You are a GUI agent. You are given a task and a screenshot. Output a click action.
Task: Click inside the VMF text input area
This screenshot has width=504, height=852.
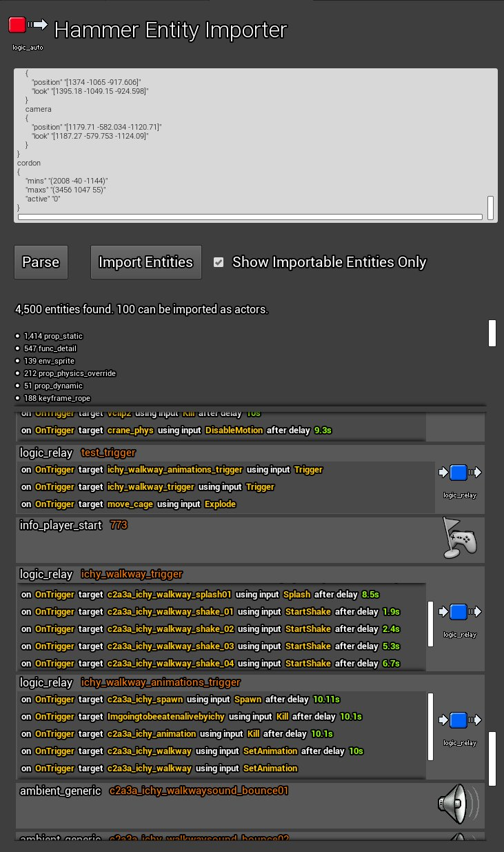[x=248, y=138]
